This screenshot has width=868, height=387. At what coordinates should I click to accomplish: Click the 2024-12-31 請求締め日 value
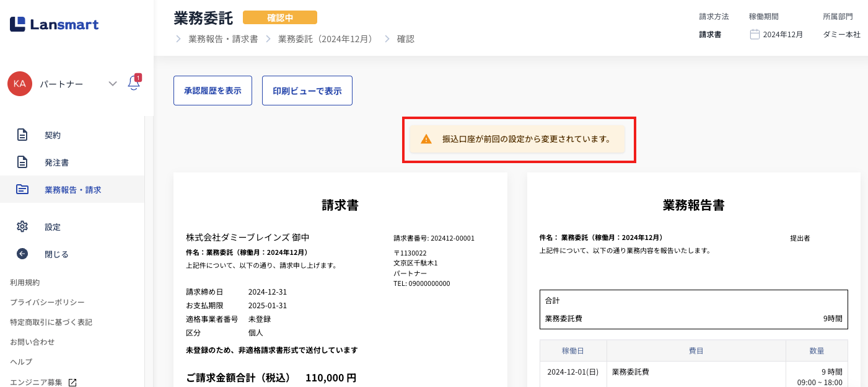268,292
